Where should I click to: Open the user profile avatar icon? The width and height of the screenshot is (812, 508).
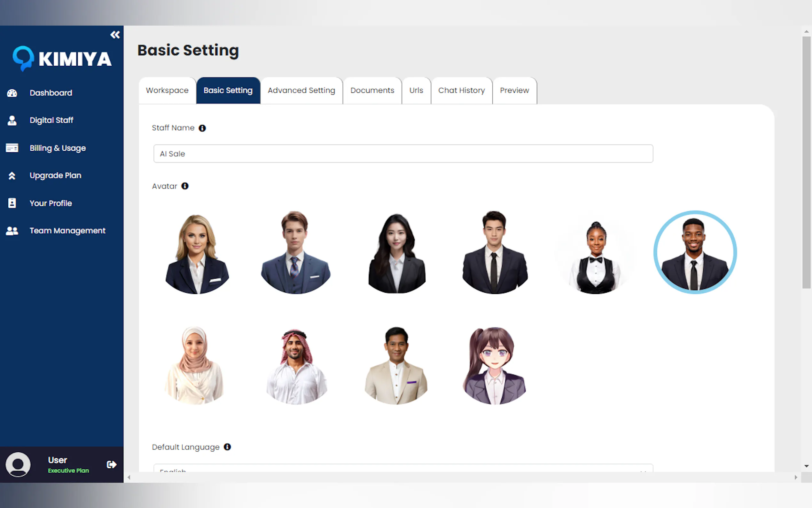[18, 464]
